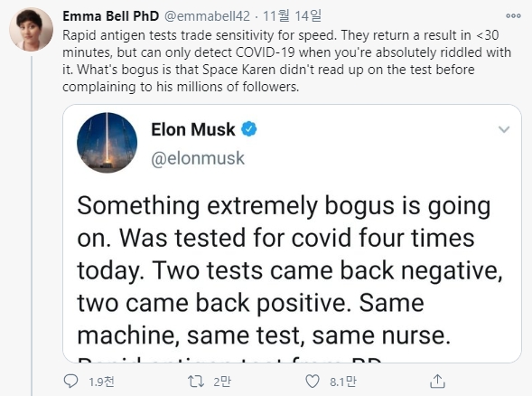This screenshot has width=532, height=396.
Task: Click the vertical thread line below avatar
Action: coord(32,226)
